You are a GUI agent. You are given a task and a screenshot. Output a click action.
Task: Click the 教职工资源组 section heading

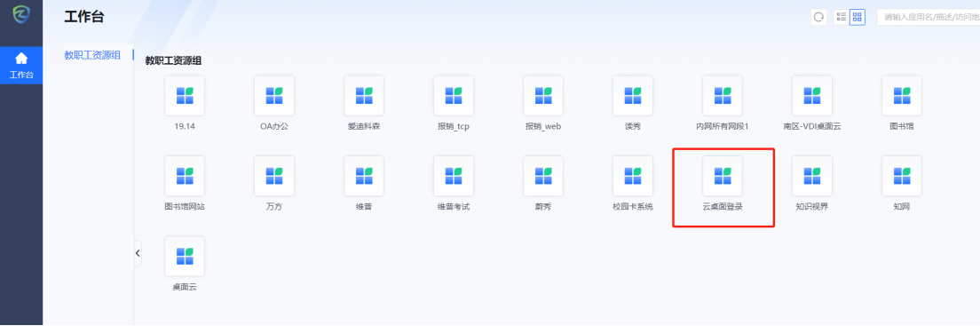click(174, 61)
